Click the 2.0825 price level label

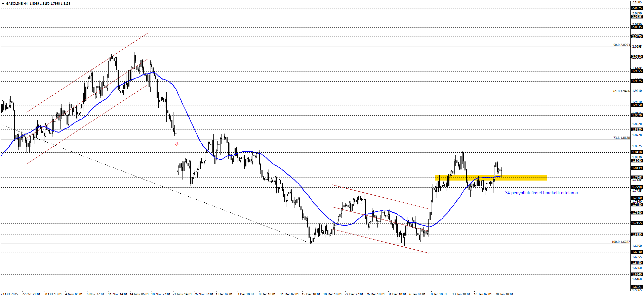tap(637, 17)
